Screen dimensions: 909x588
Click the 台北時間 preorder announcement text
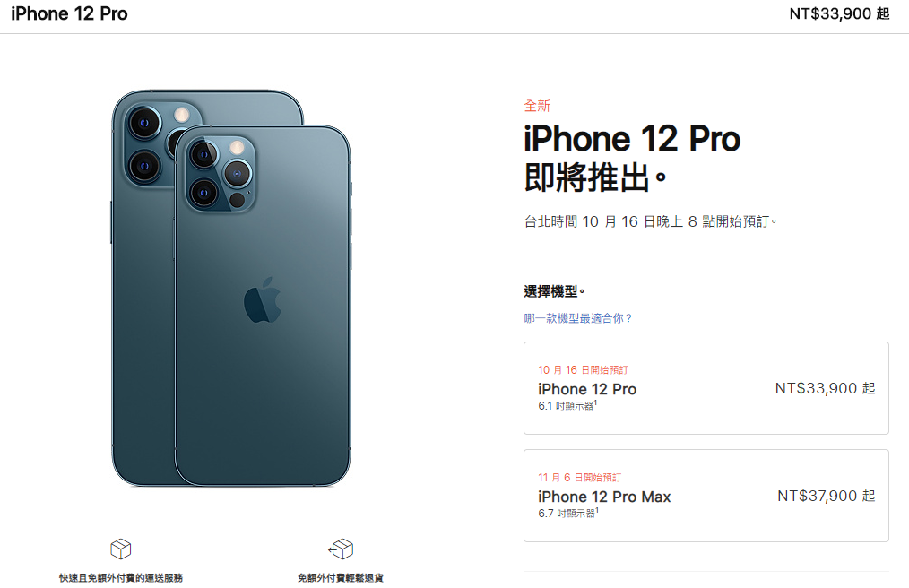(x=651, y=221)
